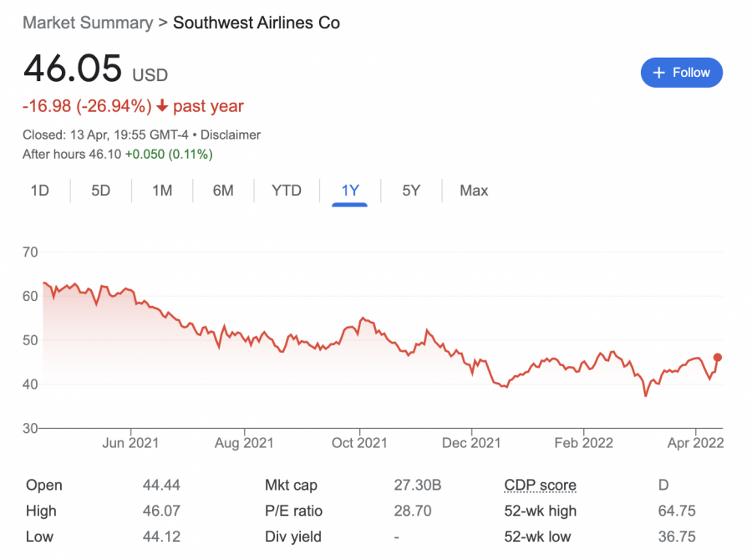Select the 1M time range tab

click(x=162, y=191)
